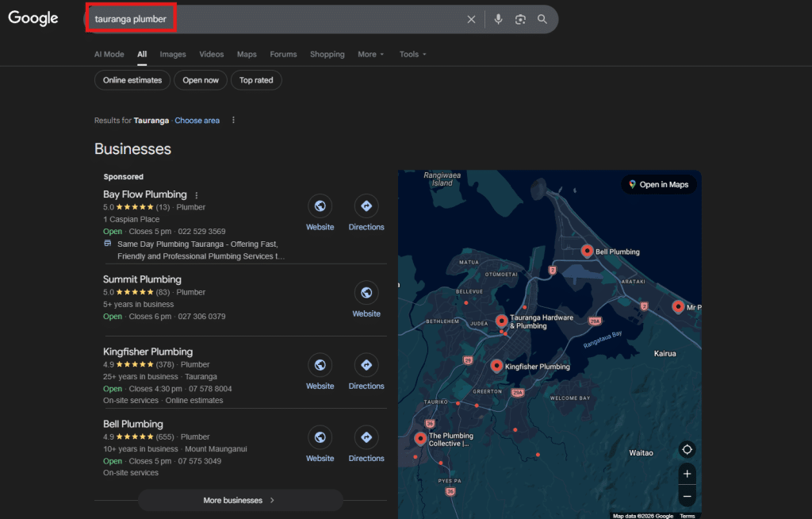This screenshot has width=812, height=519.
Task: Apply the Online estimates filter chip
Action: click(132, 80)
